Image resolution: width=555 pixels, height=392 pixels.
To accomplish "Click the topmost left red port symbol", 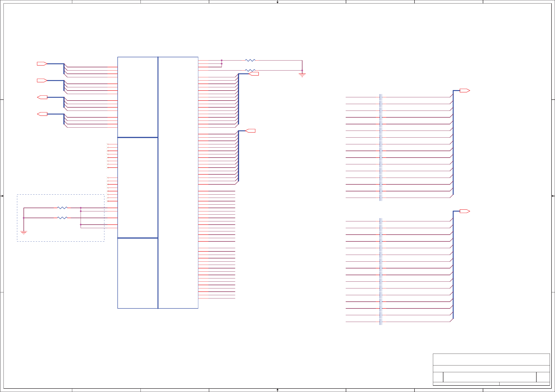I will coord(42,64).
